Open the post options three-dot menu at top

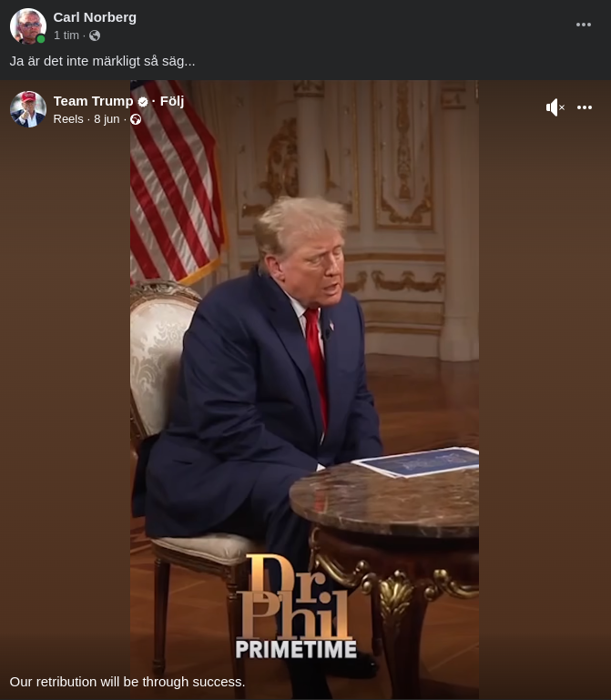584,25
